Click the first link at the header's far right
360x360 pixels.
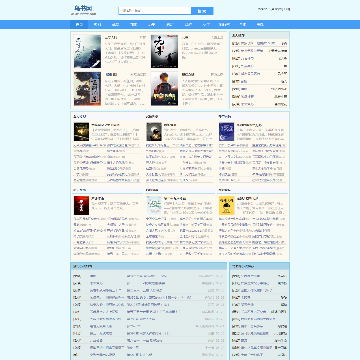[262, 9]
